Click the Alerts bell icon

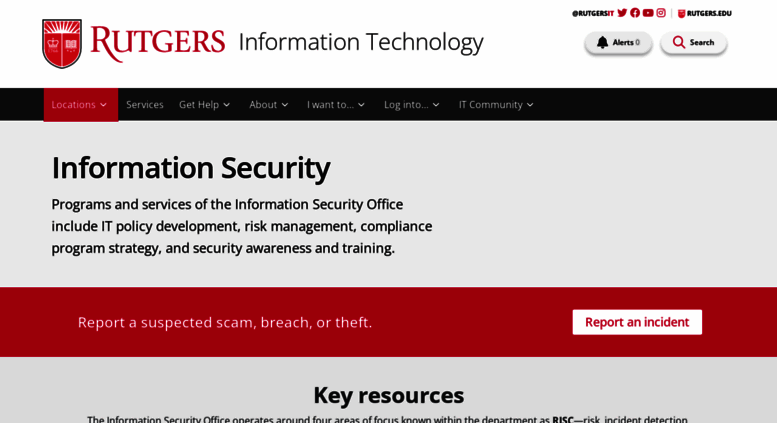(602, 43)
